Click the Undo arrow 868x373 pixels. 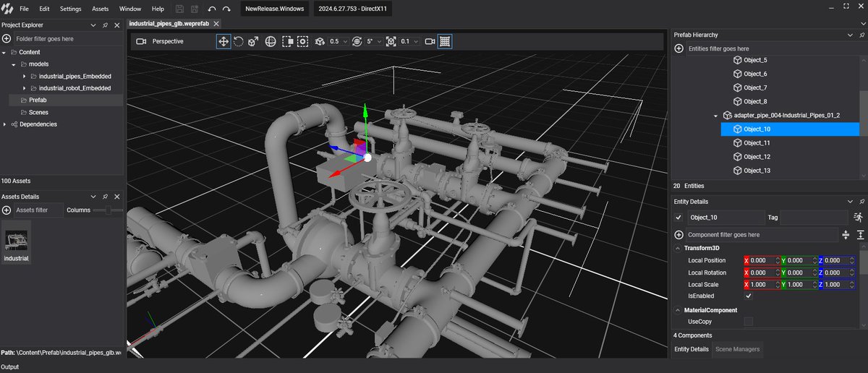(x=211, y=9)
